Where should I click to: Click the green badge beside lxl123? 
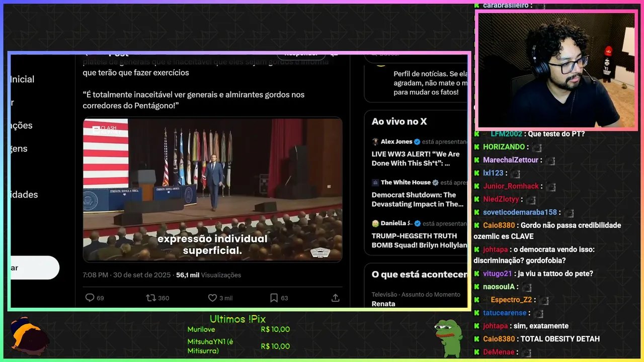[x=477, y=173]
